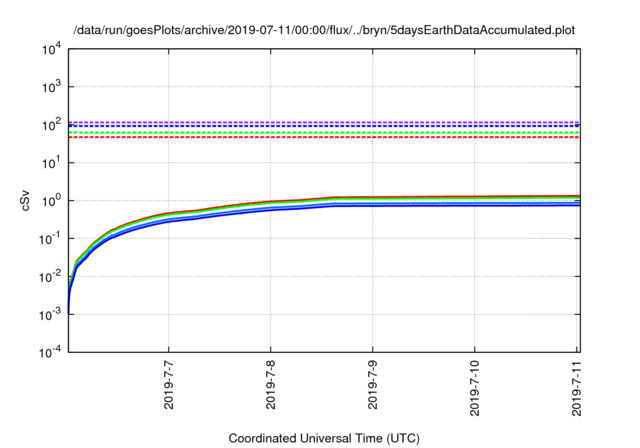Screen dimensions: 640x448
Task: Click the plot file path title
Action: click(324, 30)
